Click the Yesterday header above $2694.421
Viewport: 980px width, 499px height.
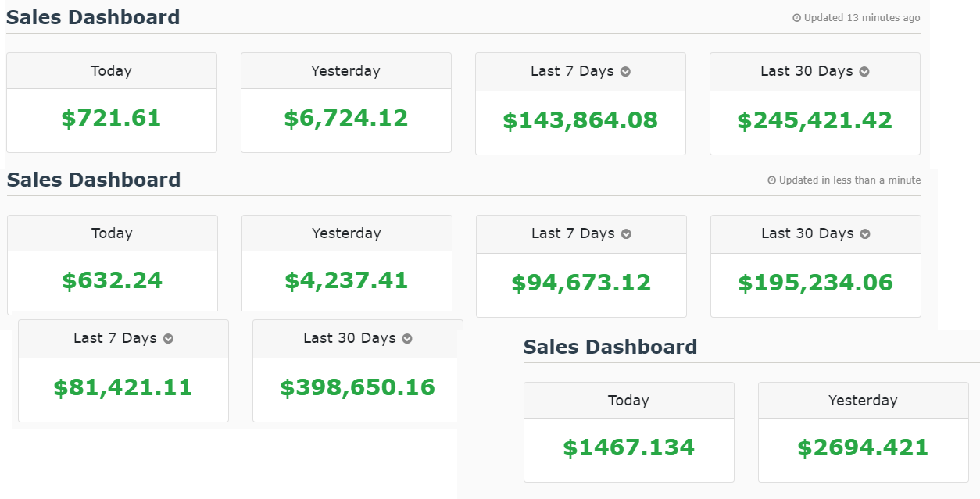(863, 401)
